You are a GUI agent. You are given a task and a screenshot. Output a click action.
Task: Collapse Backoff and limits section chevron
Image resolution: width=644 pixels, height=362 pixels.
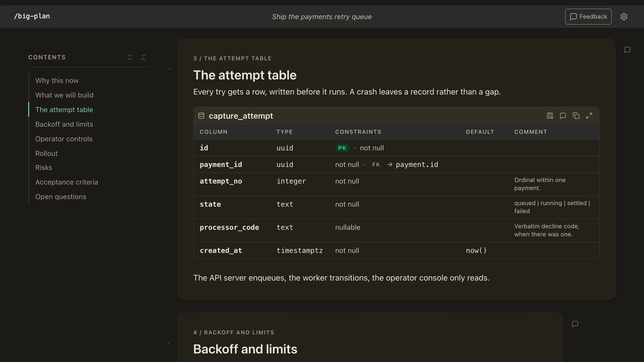(x=169, y=342)
